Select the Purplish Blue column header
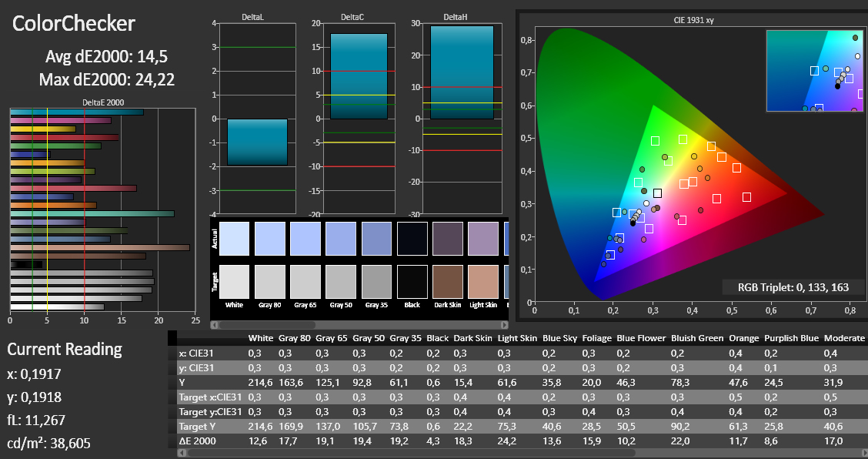The image size is (868, 459). point(791,338)
